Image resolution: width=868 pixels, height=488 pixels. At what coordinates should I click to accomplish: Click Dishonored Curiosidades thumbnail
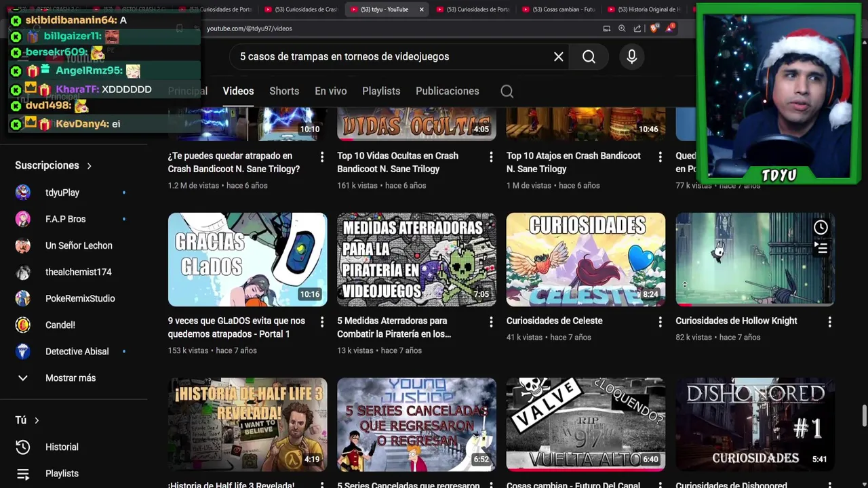click(755, 424)
